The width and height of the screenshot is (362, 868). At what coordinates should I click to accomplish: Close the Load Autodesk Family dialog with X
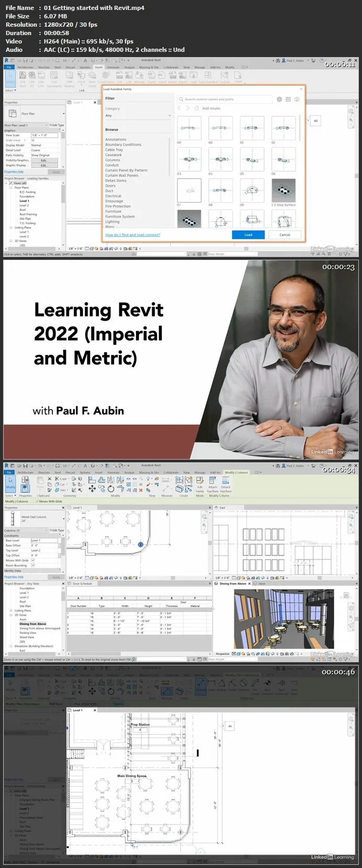(301, 89)
